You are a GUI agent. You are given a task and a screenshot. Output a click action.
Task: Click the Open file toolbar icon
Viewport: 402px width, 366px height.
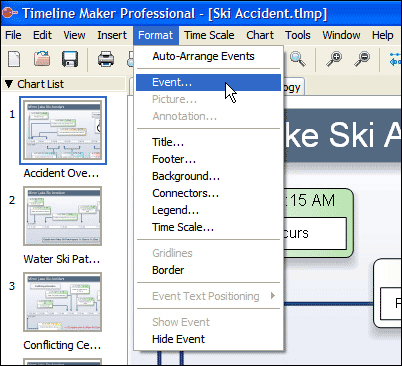pos(42,59)
